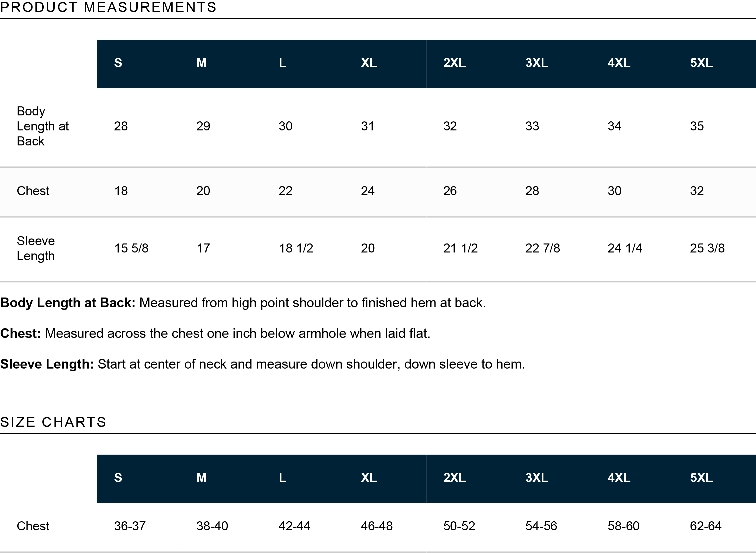Select the XL header in the Size Charts table
This screenshot has width=756, height=553.
(369, 477)
